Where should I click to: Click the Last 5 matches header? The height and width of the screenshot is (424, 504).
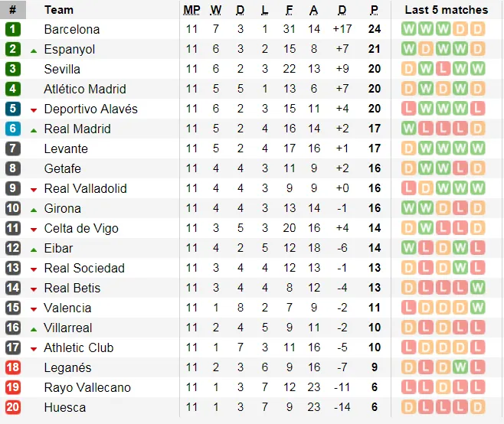[446, 10]
